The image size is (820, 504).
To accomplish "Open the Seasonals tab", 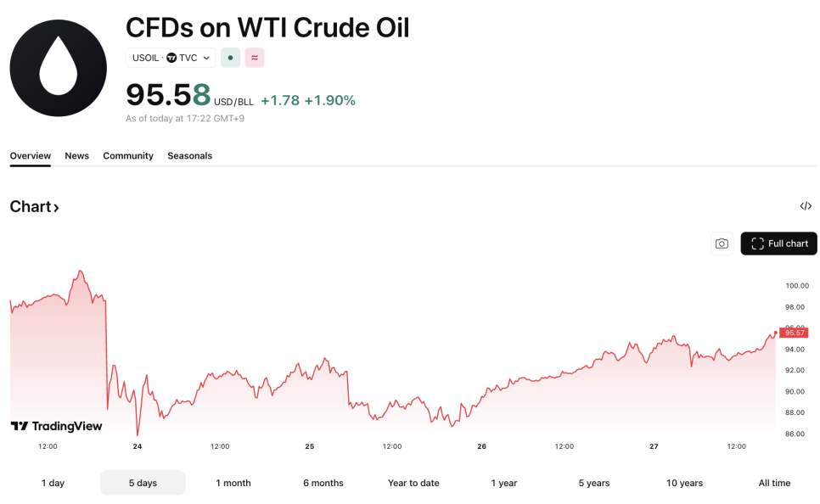I will [189, 156].
